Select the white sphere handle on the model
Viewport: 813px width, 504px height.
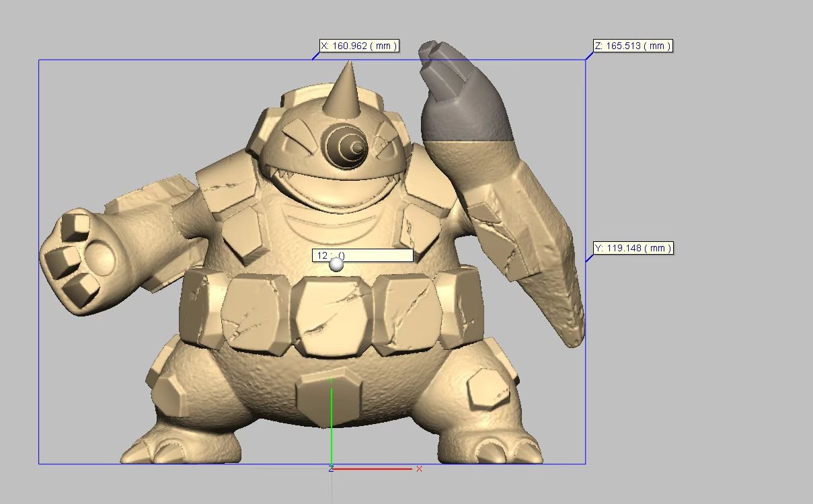coord(336,265)
